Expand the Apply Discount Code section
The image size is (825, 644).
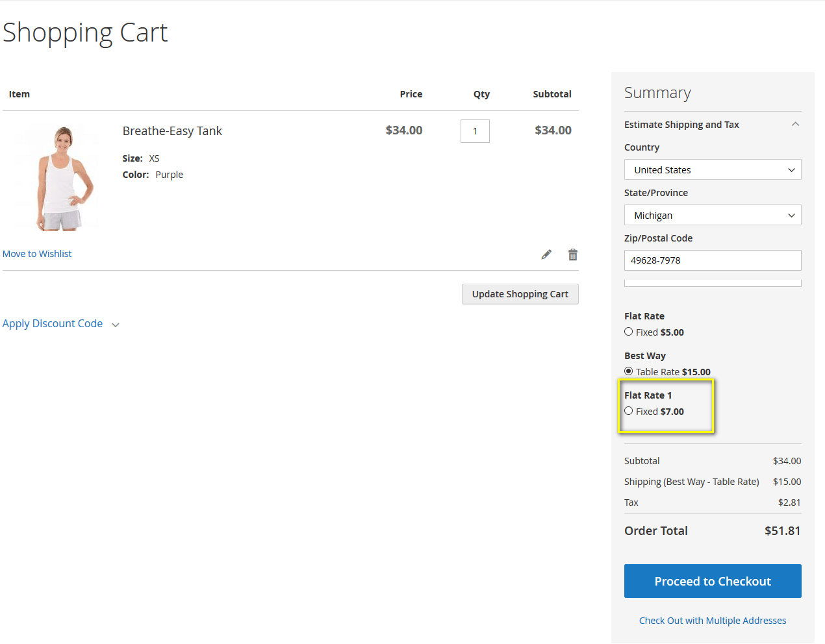pyautogui.click(x=116, y=325)
